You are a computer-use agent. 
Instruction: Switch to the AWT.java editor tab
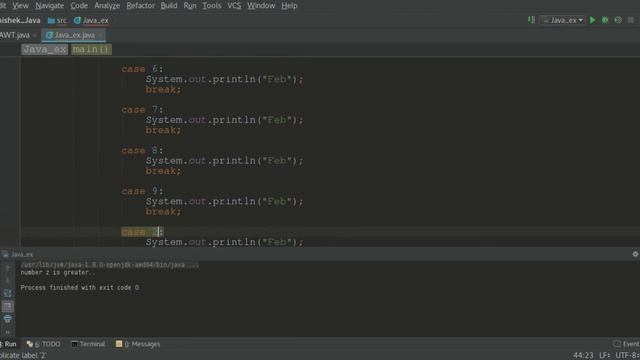click(x=15, y=36)
